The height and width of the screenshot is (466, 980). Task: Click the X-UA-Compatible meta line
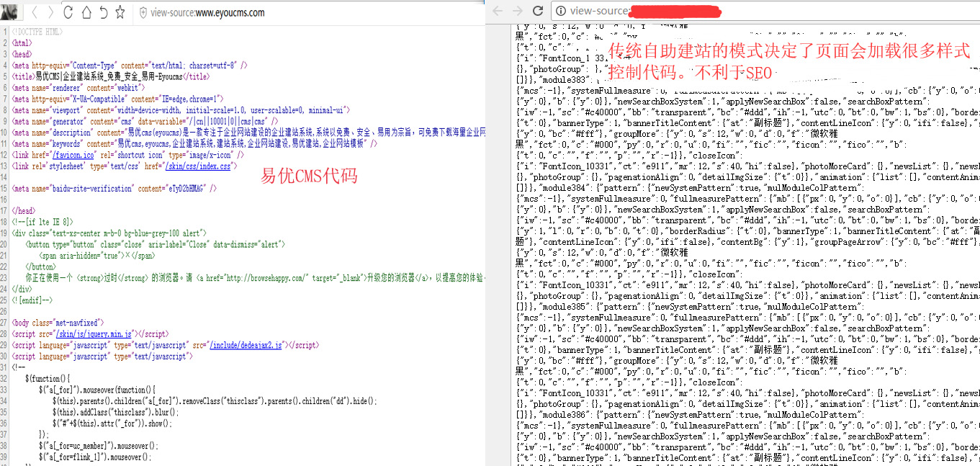pyautogui.click(x=119, y=99)
